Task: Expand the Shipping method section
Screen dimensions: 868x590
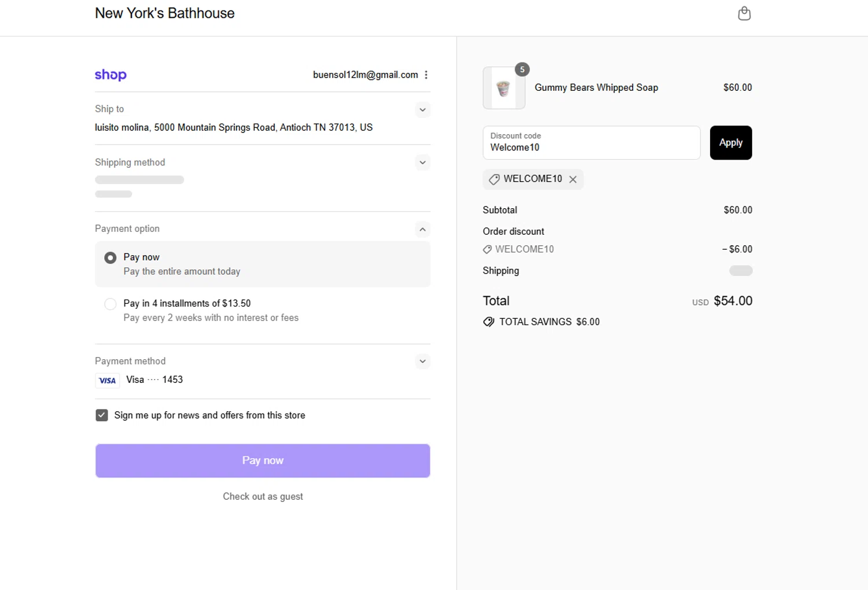Action: [x=422, y=163]
